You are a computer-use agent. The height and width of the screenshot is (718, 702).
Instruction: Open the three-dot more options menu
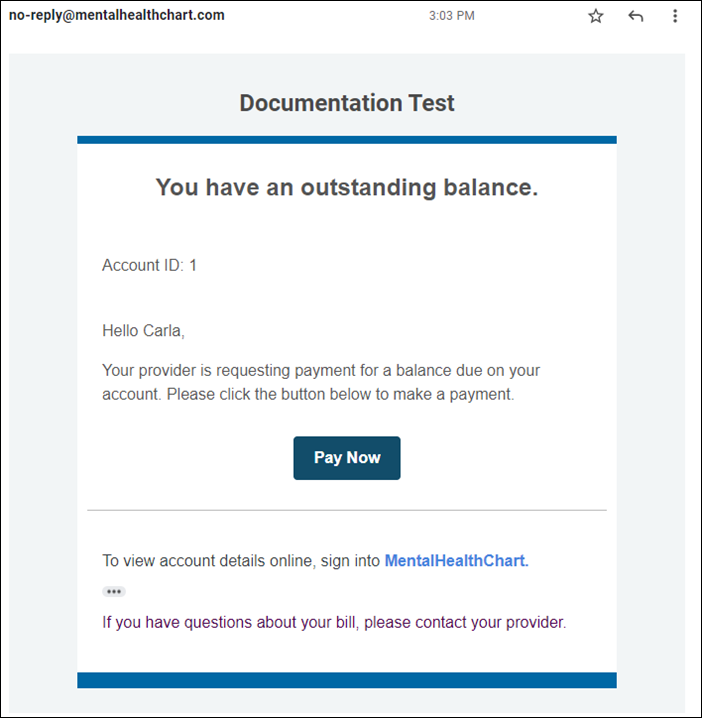click(x=676, y=16)
